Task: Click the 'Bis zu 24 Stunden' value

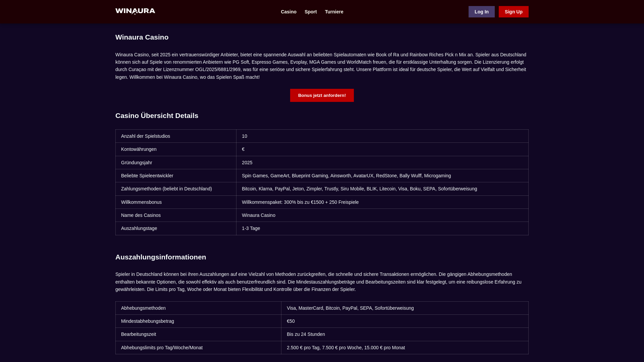Action: (x=405, y=334)
